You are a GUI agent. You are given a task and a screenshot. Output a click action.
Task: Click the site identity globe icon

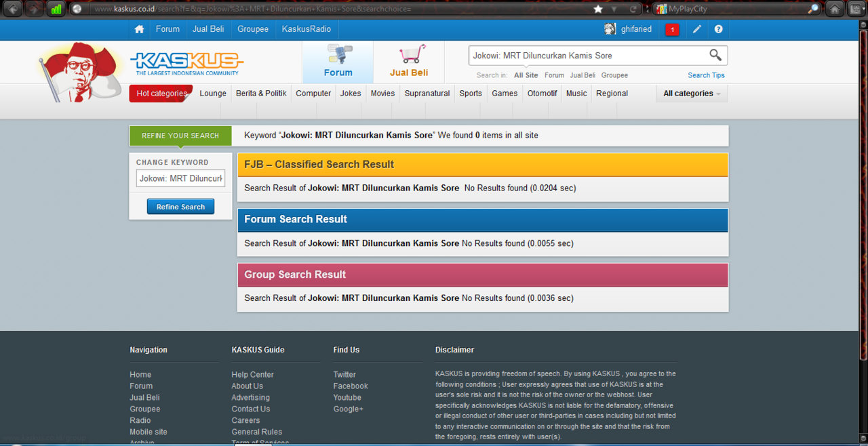tap(77, 9)
